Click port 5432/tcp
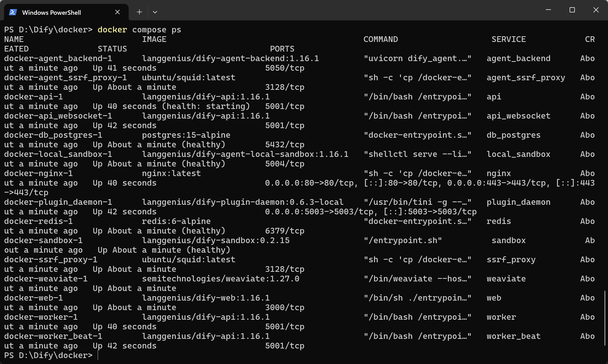The height and width of the screenshot is (364, 608). 285,145
